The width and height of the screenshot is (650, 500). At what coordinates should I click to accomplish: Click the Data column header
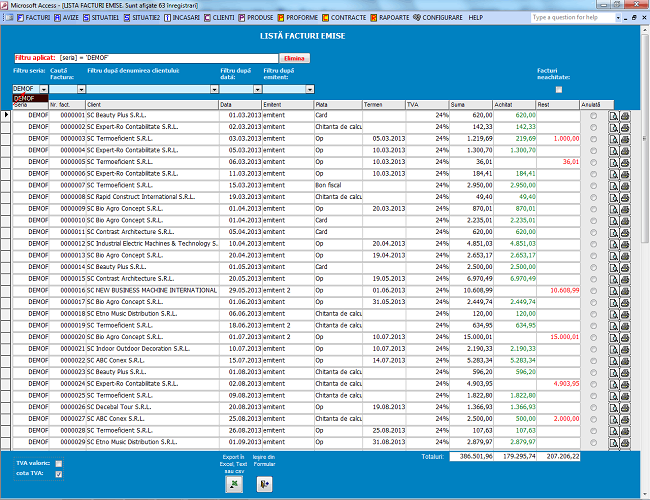click(x=240, y=105)
